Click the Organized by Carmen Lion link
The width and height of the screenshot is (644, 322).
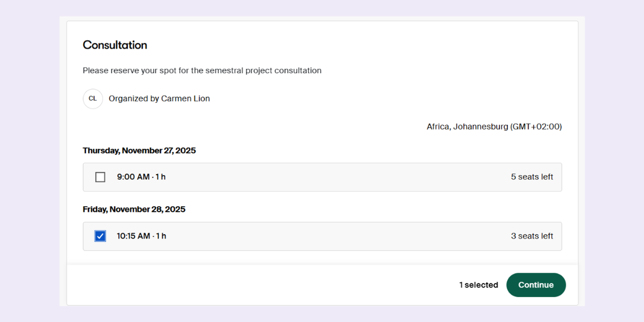pos(159,98)
